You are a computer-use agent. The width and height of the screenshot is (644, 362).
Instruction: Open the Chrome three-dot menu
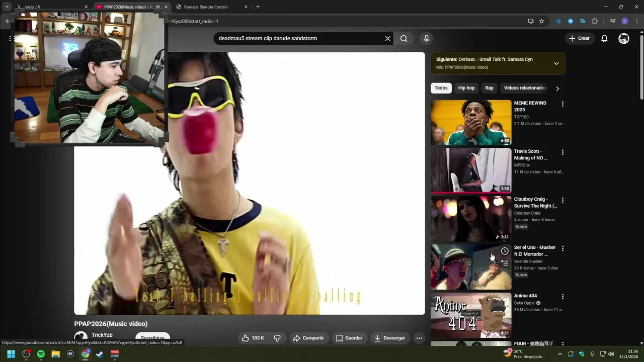(x=637, y=21)
